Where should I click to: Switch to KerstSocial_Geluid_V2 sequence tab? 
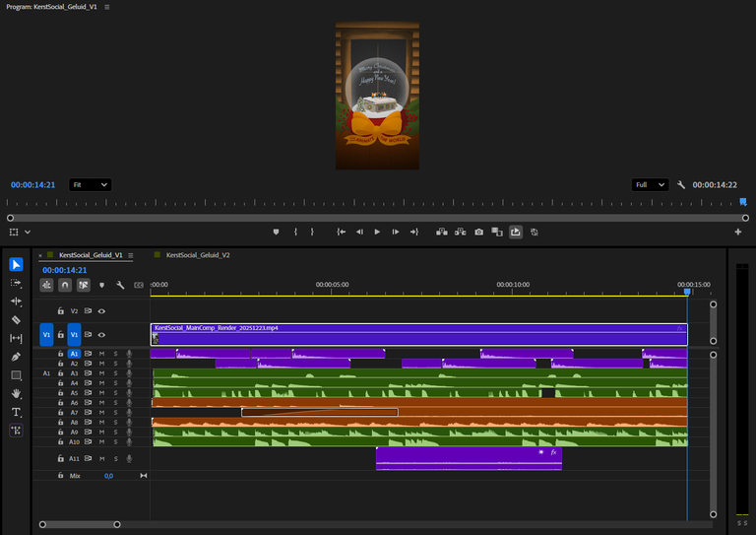click(198, 254)
